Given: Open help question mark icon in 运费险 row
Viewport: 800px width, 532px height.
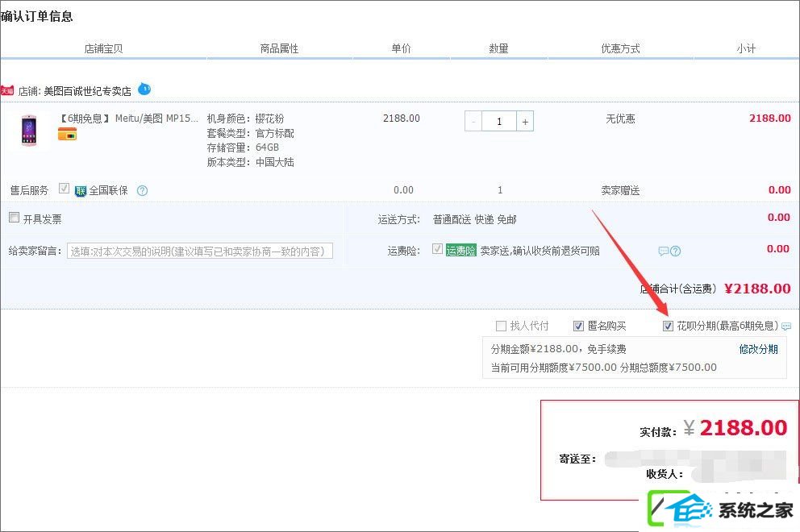Looking at the screenshot, I should tap(676, 251).
